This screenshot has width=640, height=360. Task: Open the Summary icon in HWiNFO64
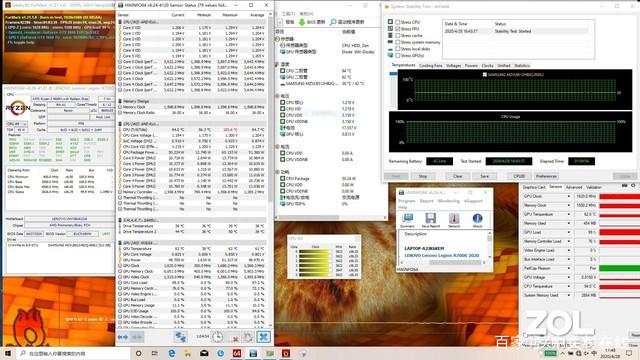click(x=407, y=220)
